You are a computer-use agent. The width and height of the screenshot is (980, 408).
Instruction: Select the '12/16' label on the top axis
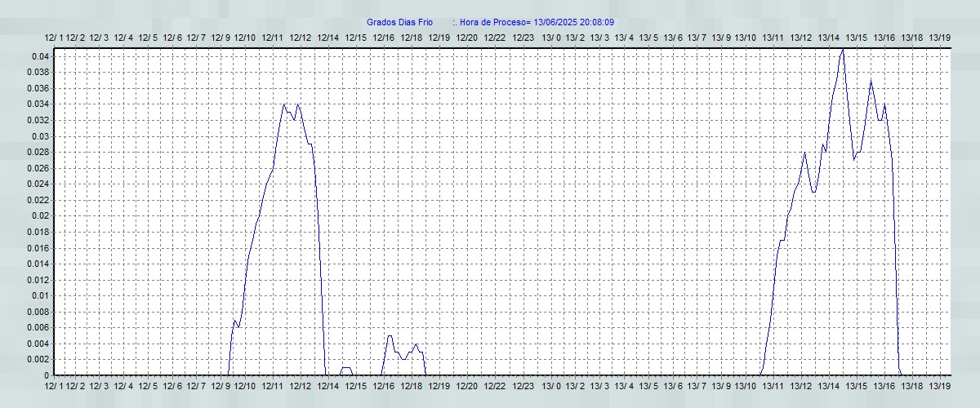click(x=384, y=38)
